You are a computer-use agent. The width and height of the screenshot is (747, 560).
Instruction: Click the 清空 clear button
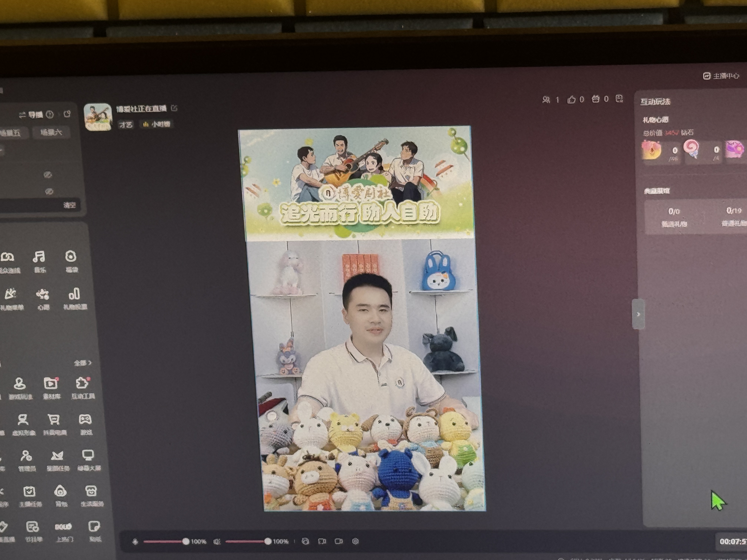(x=70, y=205)
